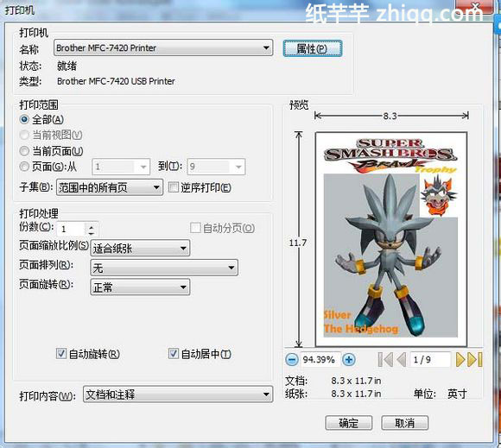Click the Silver the Hedgehog preview thumbnail
The width and height of the screenshot is (501, 448).
(391, 239)
